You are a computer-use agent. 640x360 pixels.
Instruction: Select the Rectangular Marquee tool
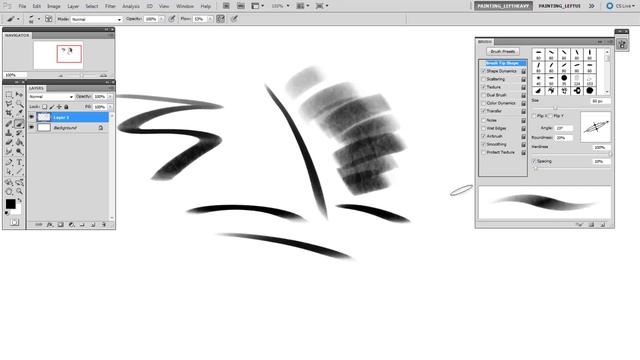[x=9, y=95]
